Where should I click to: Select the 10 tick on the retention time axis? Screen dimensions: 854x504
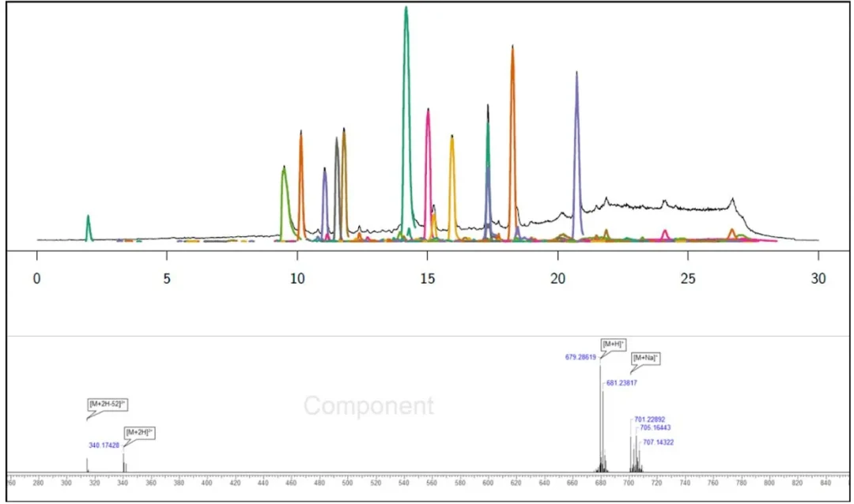297,278
